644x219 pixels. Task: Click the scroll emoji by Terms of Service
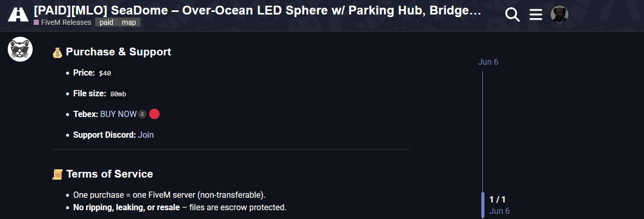click(58, 174)
